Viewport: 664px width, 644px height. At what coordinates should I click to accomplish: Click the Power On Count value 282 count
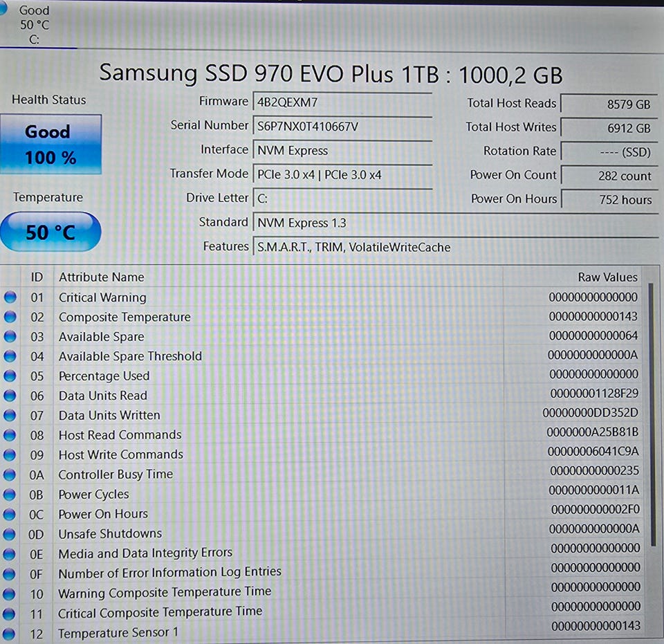(609, 176)
